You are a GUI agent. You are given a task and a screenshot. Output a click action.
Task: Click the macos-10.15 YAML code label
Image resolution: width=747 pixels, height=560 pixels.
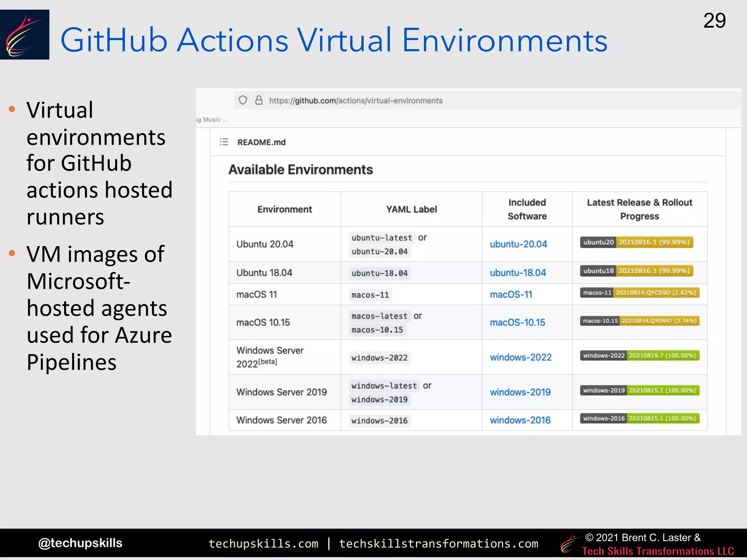click(x=377, y=330)
